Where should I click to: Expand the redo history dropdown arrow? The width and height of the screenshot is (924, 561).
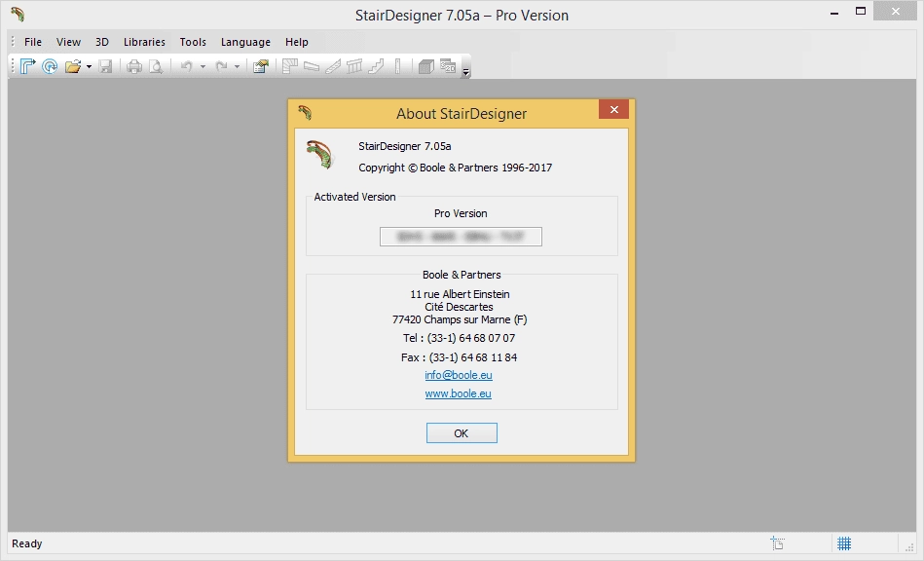pyautogui.click(x=237, y=66)
